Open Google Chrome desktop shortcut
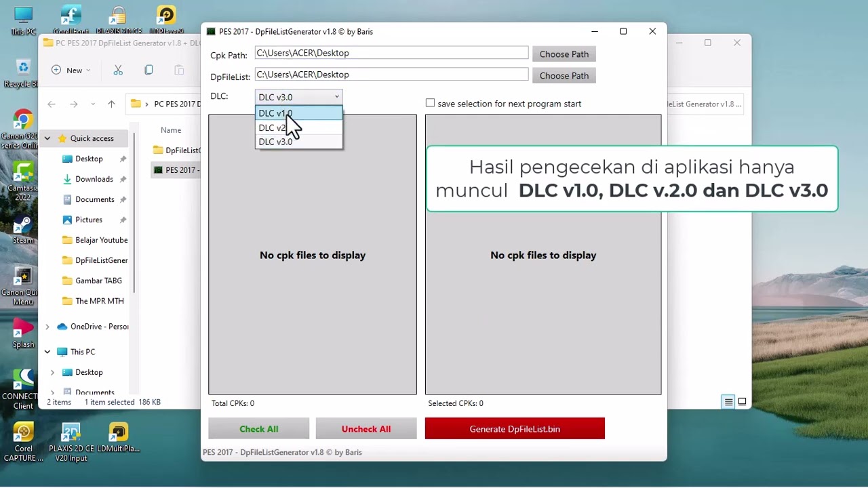 22,129
